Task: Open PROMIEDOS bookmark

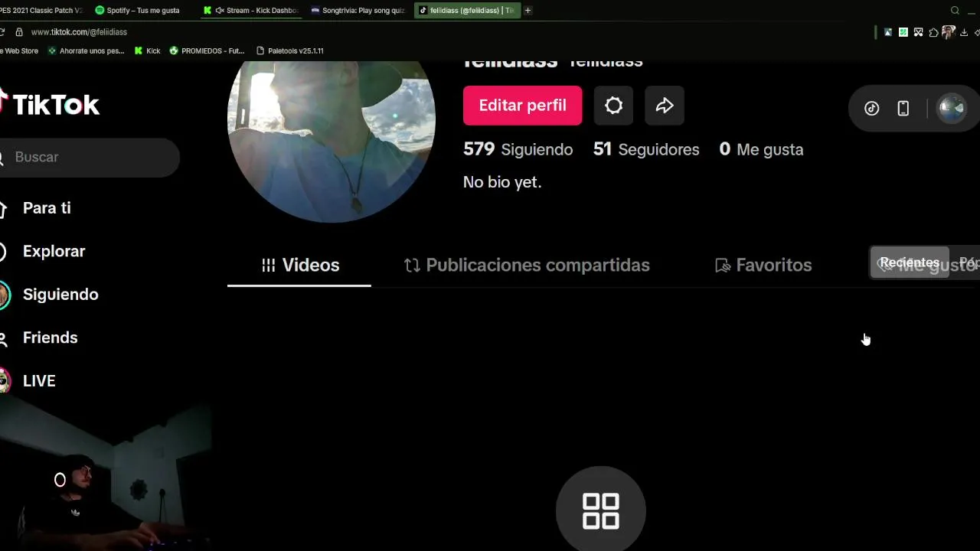Action: (x=207, y=51)
